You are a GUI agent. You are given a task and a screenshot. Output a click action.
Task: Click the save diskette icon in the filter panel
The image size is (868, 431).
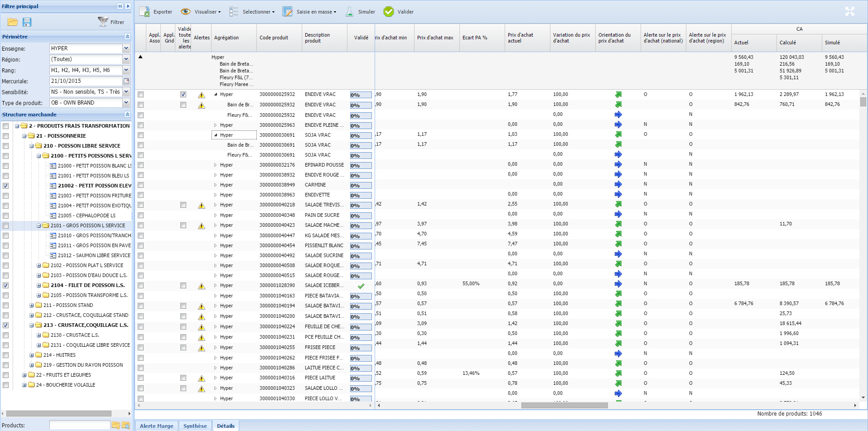pos(27,22)
